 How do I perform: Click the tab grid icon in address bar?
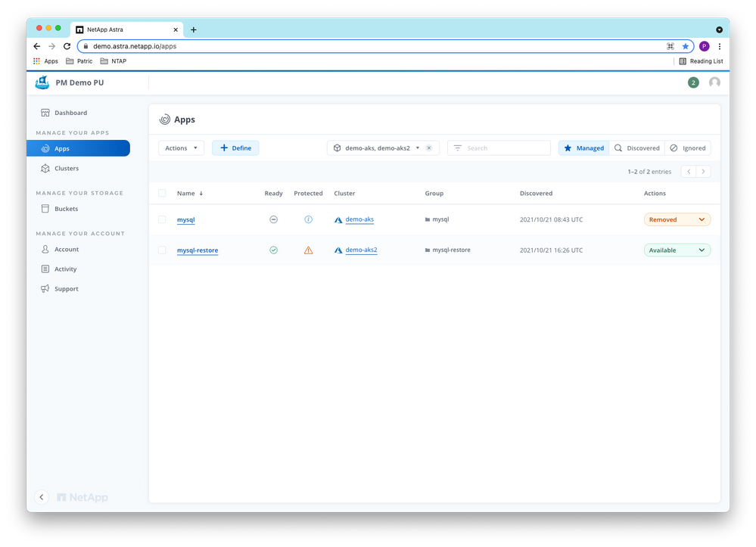670,46
